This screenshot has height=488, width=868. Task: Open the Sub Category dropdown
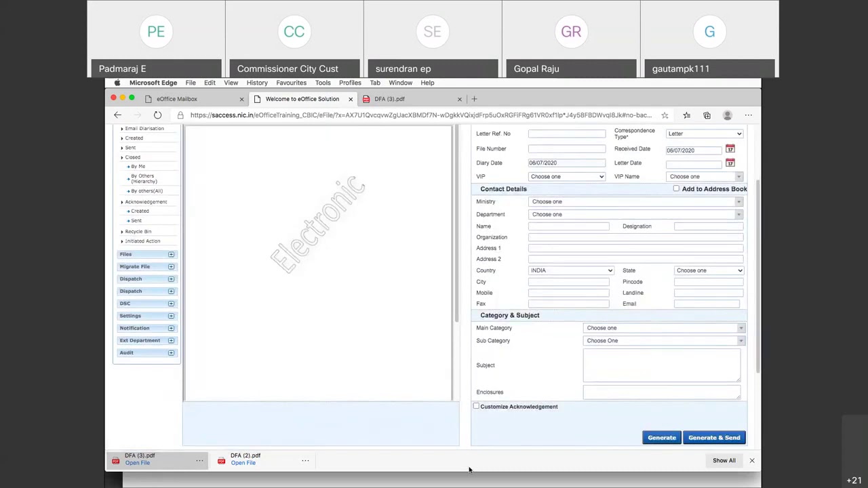(664, 341)
